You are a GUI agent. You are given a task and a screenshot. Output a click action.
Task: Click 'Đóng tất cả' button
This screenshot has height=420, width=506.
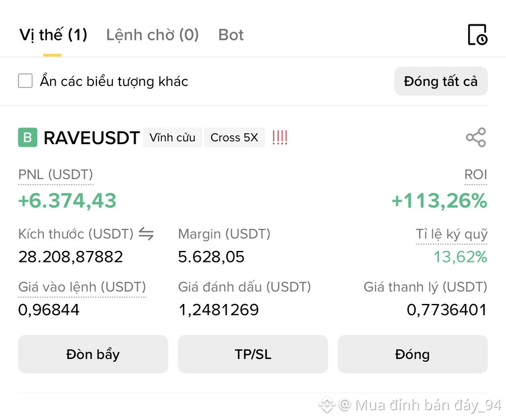[441, 81]
